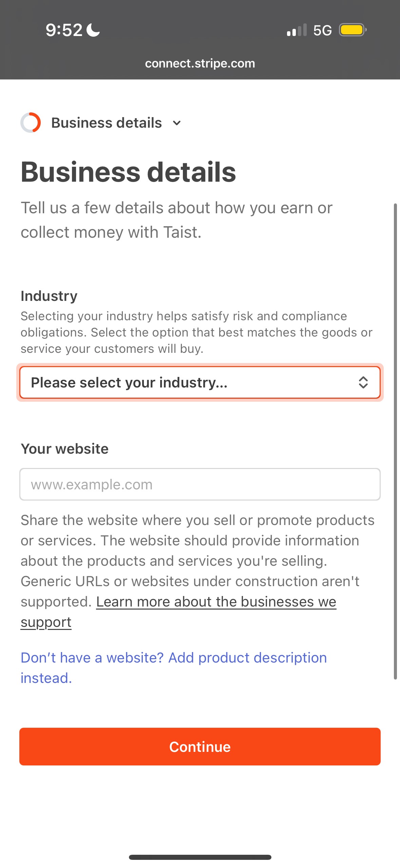Open 'Learn more about the businesses we support'
The height and width of the screenshot is (868, 400).
[216, 602]
